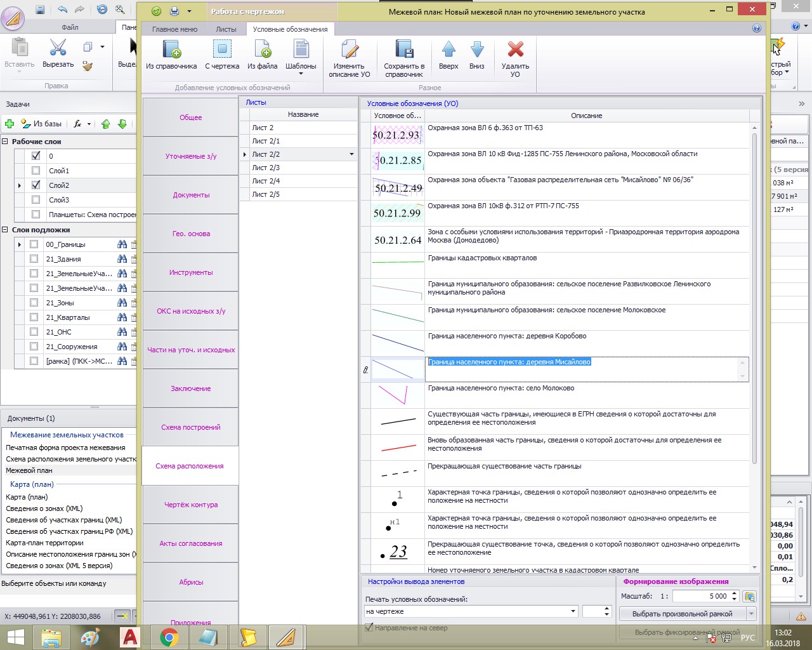
Task: Move legend entry up with 'Вверх'
Action: tap(449, 50)
